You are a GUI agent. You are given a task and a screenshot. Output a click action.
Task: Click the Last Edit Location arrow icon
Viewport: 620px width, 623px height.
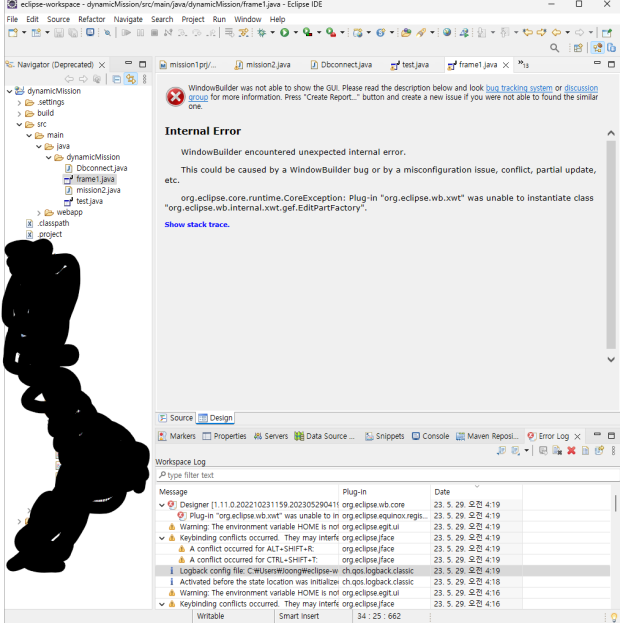pos(528,33)
